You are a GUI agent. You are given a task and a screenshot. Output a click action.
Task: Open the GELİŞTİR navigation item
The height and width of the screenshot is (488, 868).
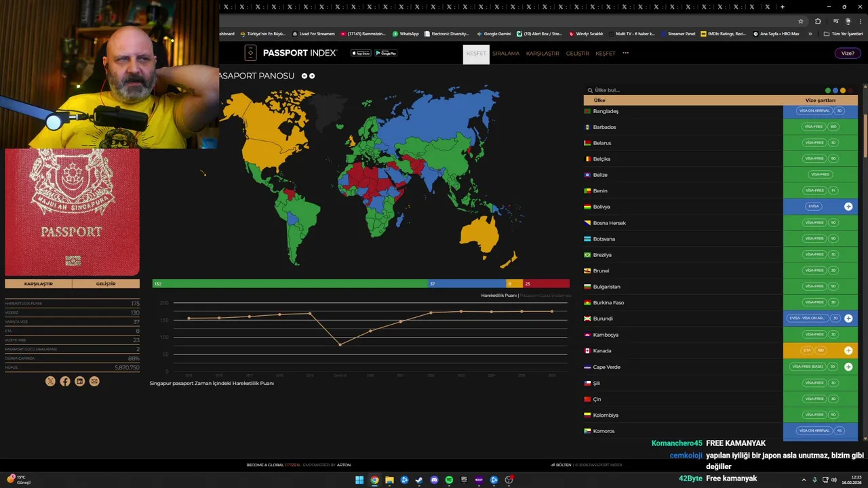(x=578, y=54)
